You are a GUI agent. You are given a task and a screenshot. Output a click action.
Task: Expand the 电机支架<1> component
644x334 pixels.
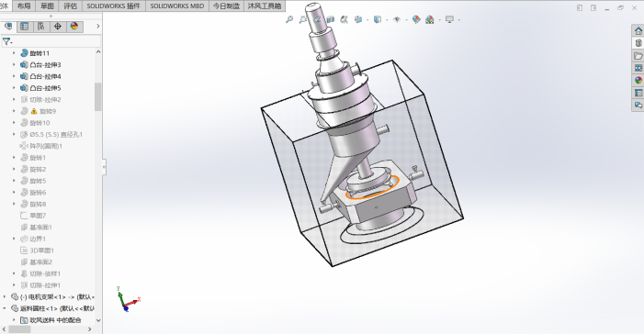coord(5,296)
